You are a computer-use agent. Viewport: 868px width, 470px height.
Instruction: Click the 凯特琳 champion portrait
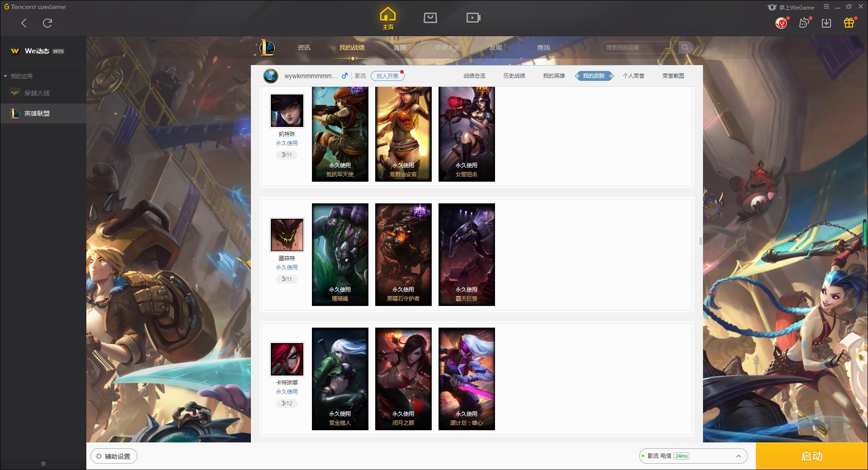coord(287,111)
